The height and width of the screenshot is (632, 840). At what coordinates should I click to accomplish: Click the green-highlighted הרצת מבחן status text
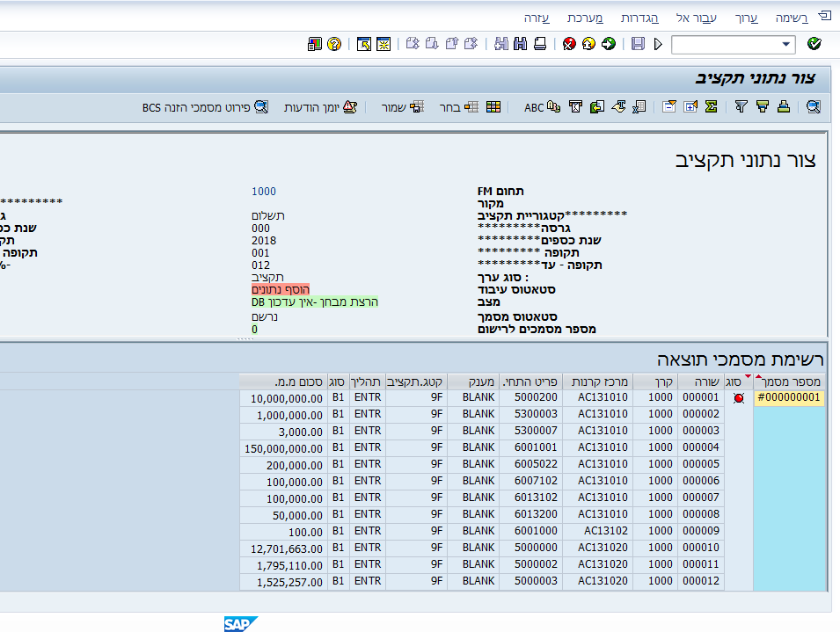[x=315, y=301]
